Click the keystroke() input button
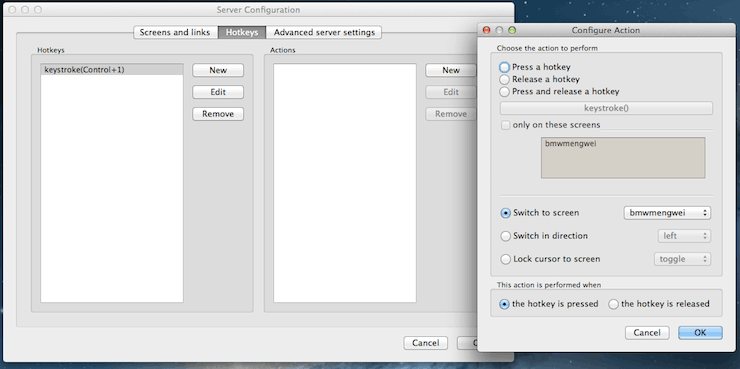 click(x=606, y=108)
